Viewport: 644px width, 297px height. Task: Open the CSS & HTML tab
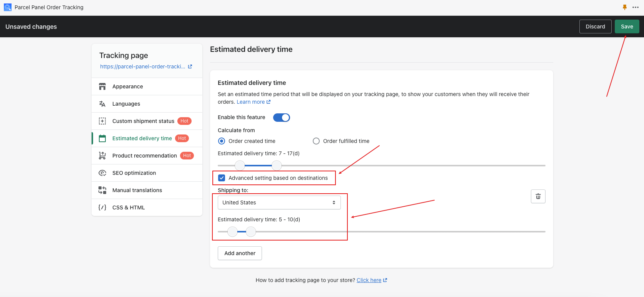pos(147,207)
